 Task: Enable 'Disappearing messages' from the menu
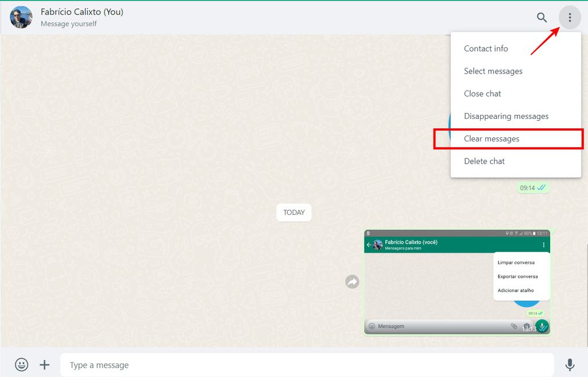(506, 116)
